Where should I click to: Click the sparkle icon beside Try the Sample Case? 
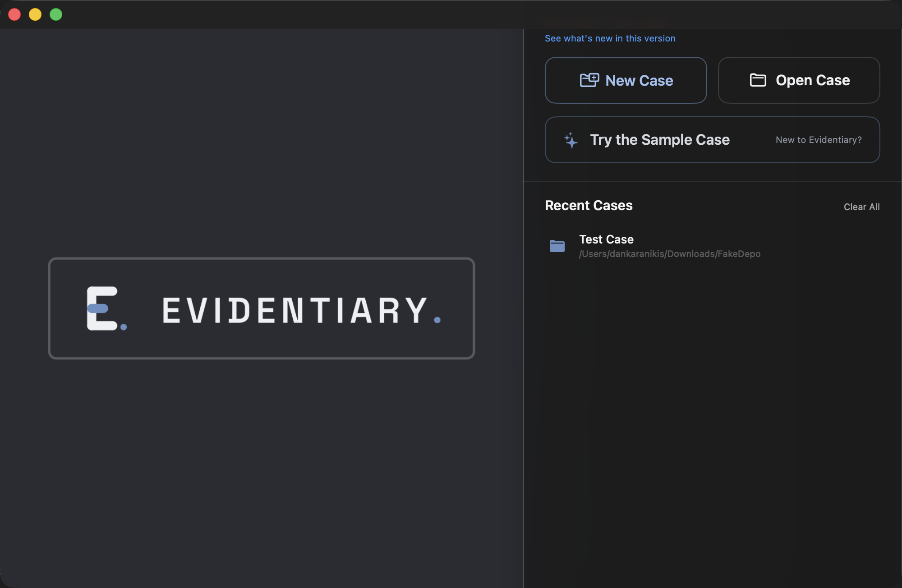[x=571, y=140]
